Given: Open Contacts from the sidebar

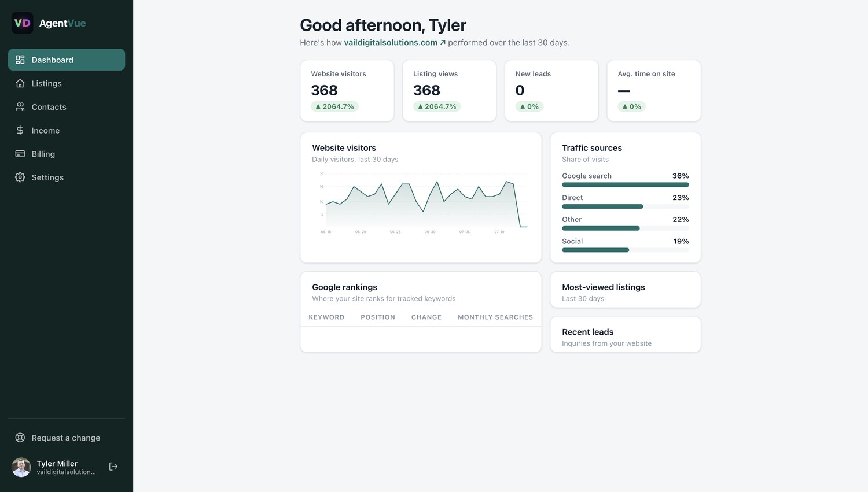Looking at the screenshot, I should tap(67, 107).
